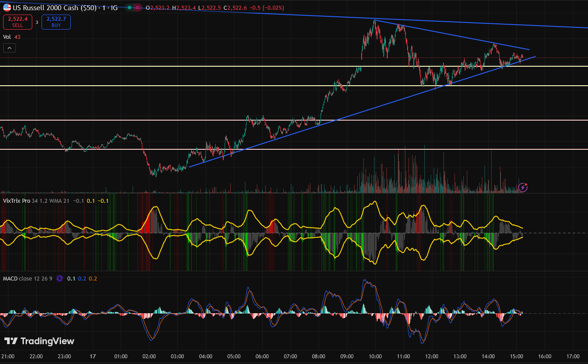Viewport: 588px width, 364px height.
Task: Click the purple lightning bolt icon
Action: click(523, 187)
